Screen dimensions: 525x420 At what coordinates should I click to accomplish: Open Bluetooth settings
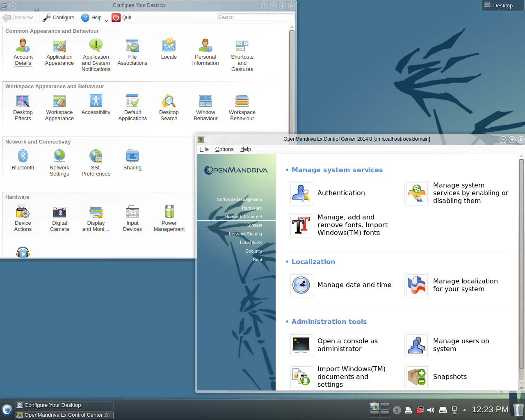[x=23, y=160]
